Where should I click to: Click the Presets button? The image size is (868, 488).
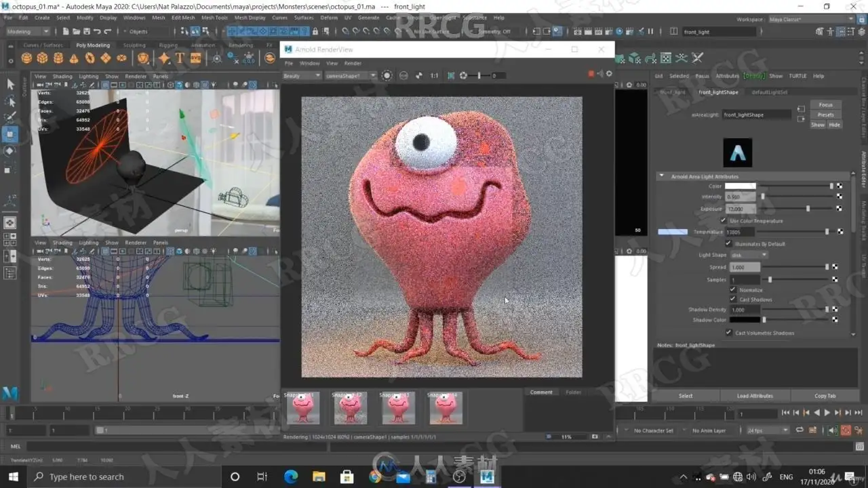(825, 115)
